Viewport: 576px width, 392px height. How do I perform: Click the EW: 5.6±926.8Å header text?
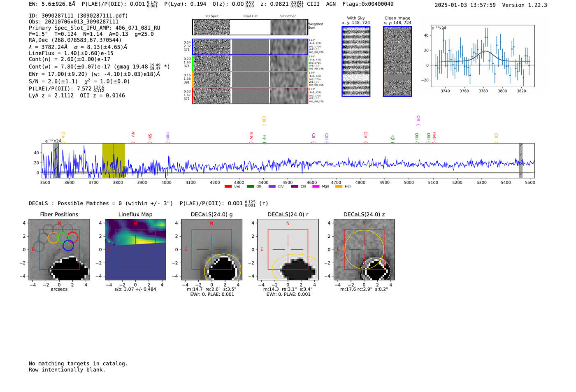coord(52,4)
